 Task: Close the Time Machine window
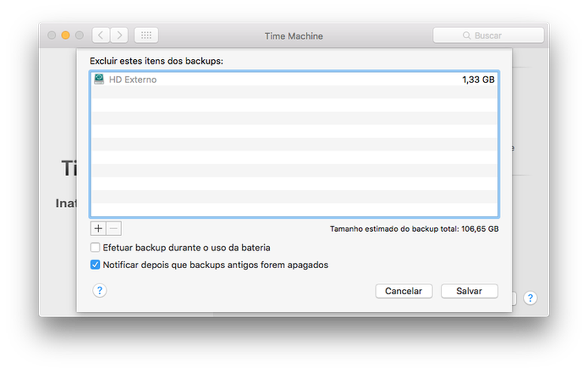tap(51, 35)
